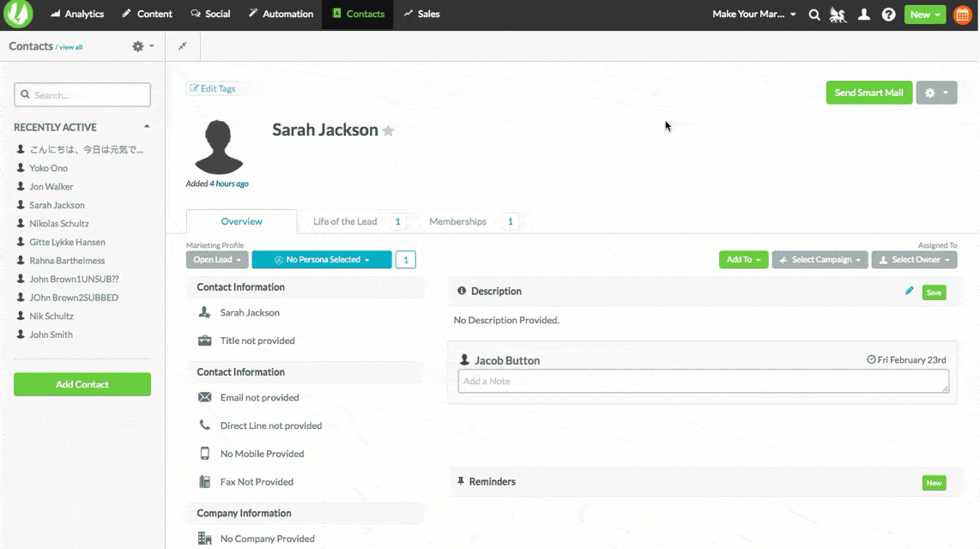The height and width of the screenshot is (549, 980).
Task: Click the fax icon beside Fax Not Provided
Action: point(204,481)
